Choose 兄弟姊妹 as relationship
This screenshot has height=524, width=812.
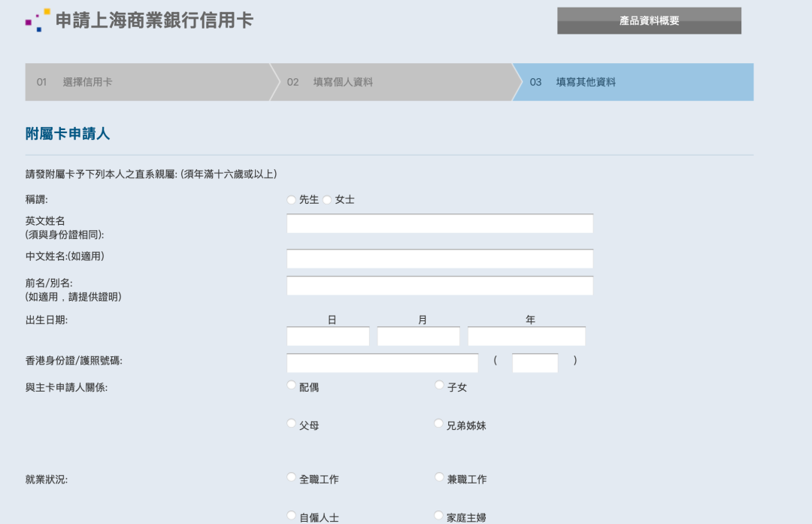tap(438, 423)
